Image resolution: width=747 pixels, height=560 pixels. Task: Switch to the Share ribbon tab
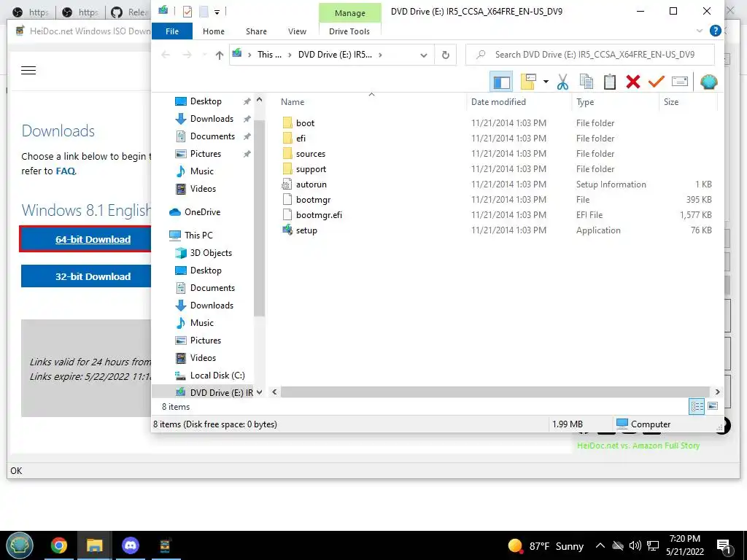pos(256,31)
